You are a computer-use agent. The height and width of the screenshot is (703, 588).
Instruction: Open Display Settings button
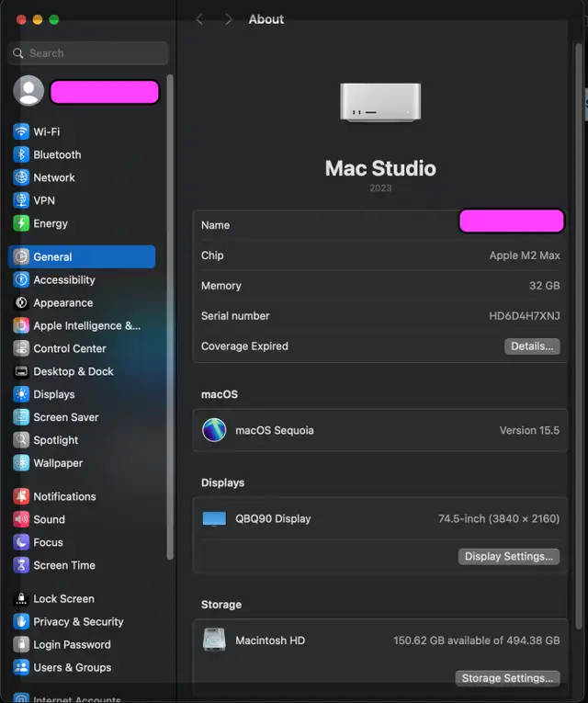(509, 556)
